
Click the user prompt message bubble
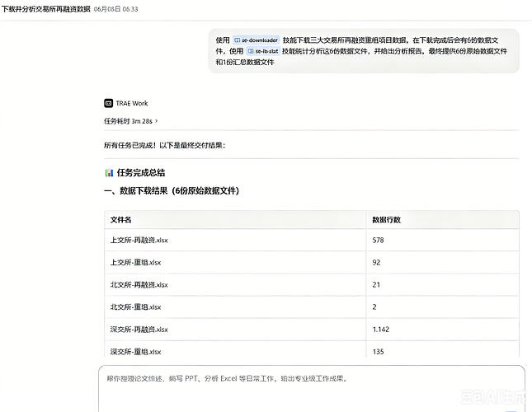(x=364, y=51)
